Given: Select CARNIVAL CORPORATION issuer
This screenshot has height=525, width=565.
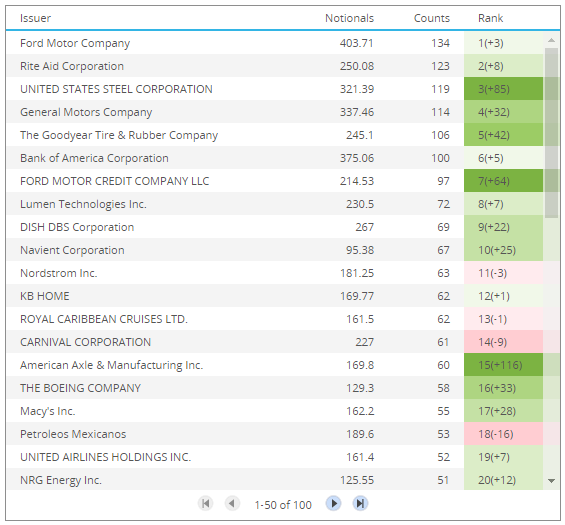Looking at the screenshot, I should tap(85, 342).
